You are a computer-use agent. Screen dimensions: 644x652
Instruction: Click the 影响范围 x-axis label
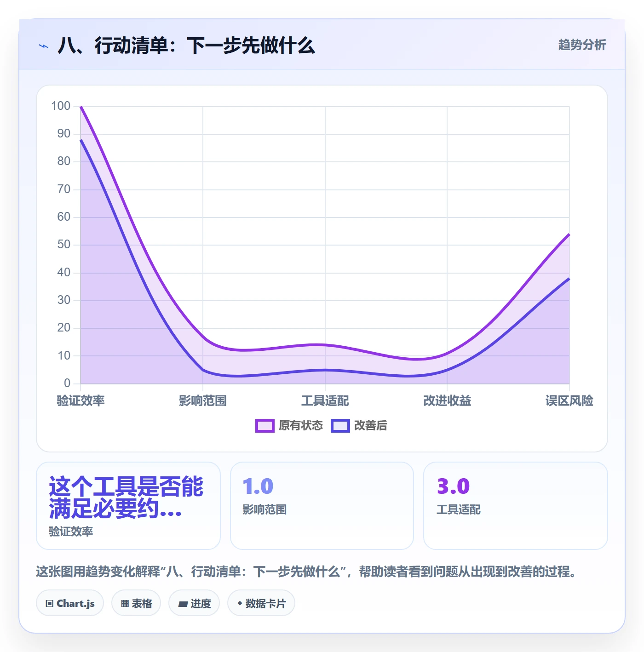tap(203, 401)
